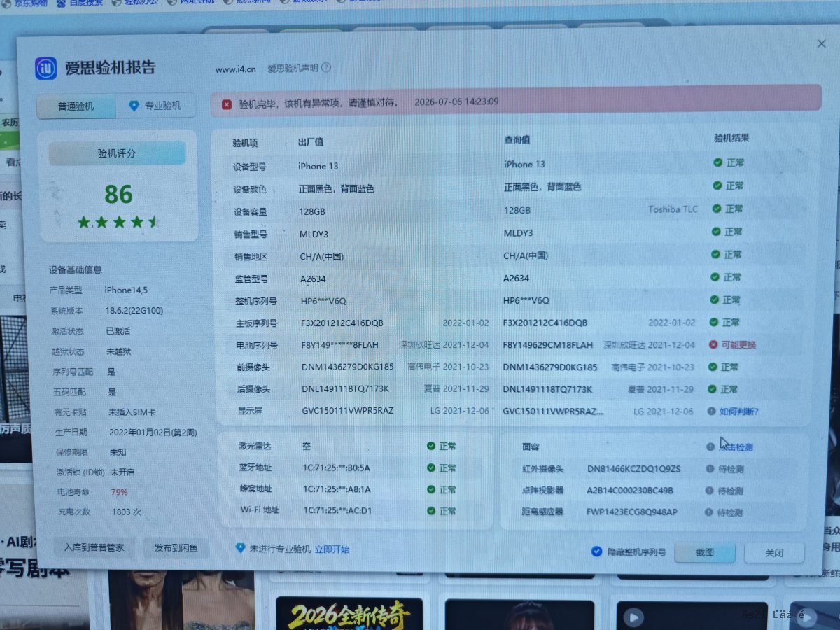
Task: Open the www.i4.cn website link
Action: 236,69
